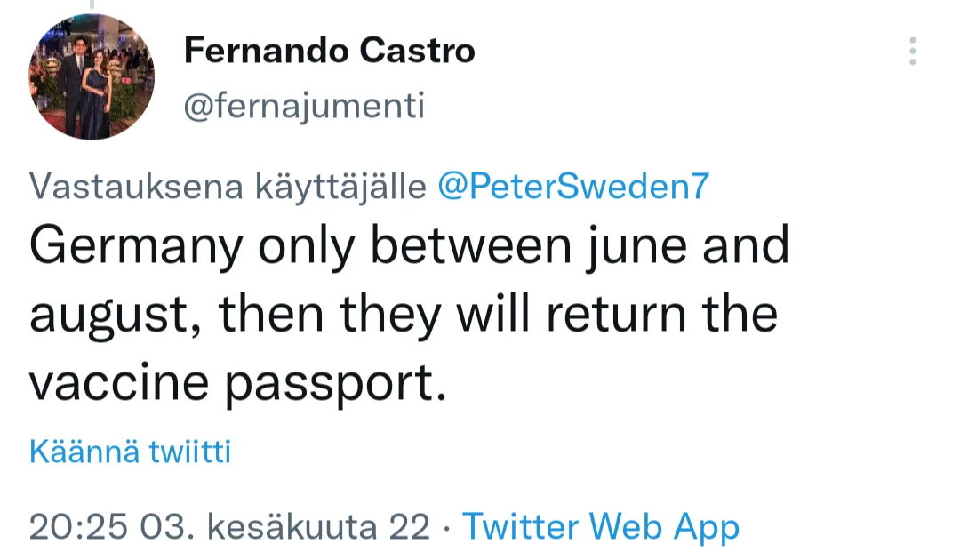This screenshot has height=560, width=960.
Task: Open the @PeterSweden7 mention link
Action: [x=574, y=185]
